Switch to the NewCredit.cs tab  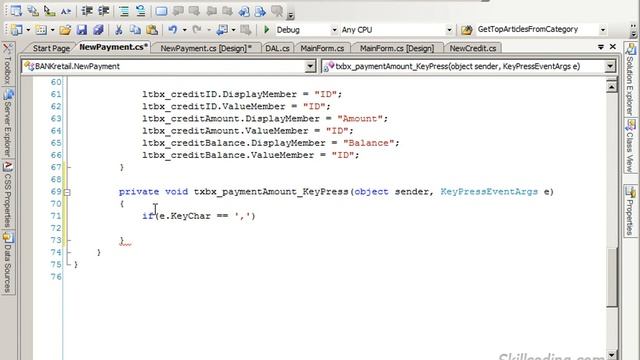(473, 48)
